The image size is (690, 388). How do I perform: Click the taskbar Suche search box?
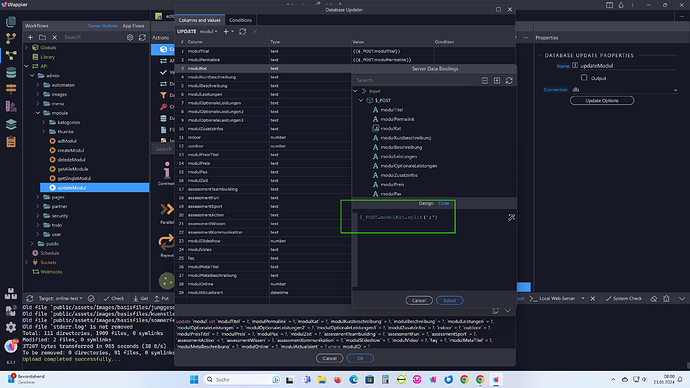coord(243,380)
